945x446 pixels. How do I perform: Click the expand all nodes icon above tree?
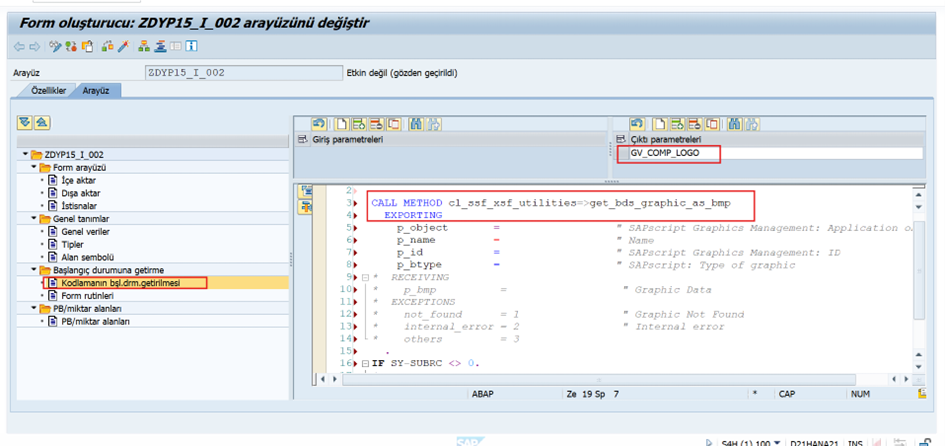click(x=25, y=122)
